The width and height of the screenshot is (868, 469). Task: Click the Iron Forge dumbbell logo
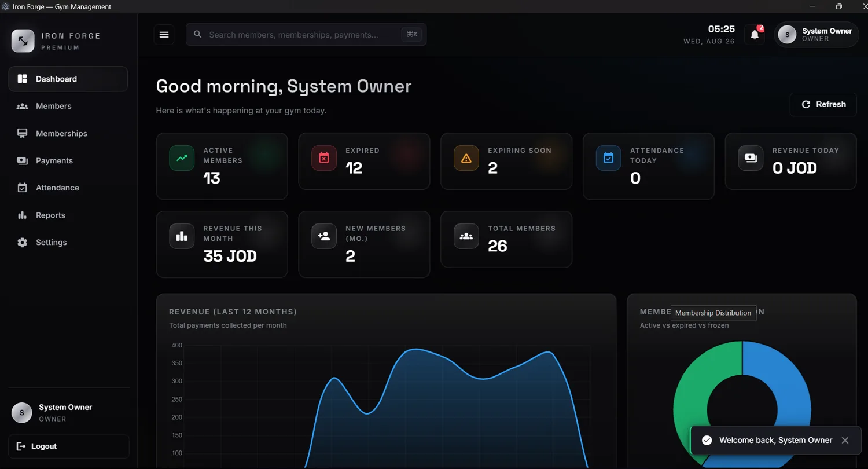coord(23,41)
